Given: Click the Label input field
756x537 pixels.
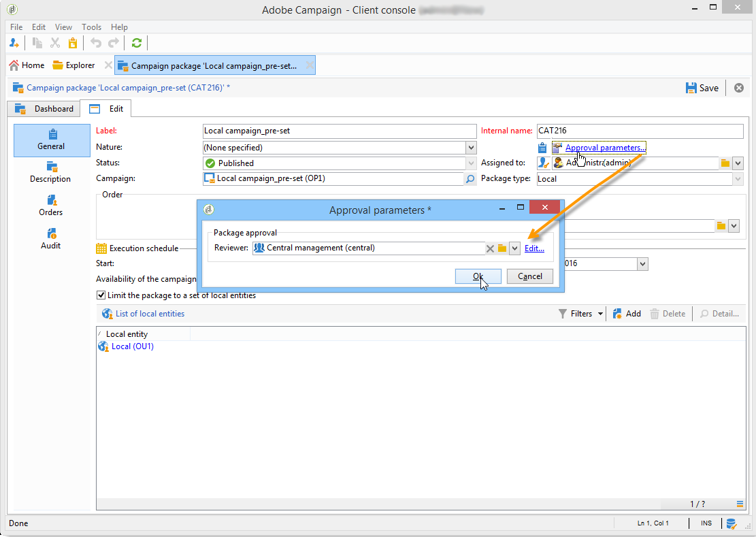Looking at the screenshot, I should click(340, 131).
